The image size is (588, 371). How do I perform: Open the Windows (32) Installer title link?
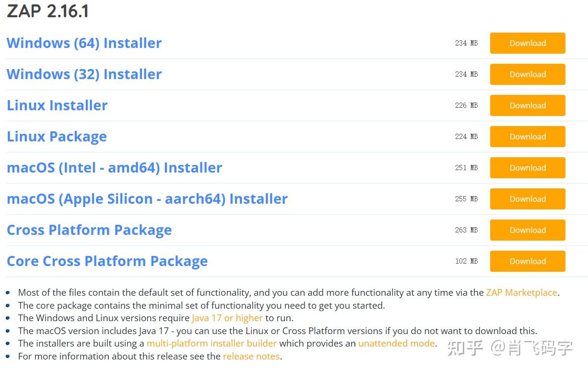pyautogui.click(x=84, y=74)
